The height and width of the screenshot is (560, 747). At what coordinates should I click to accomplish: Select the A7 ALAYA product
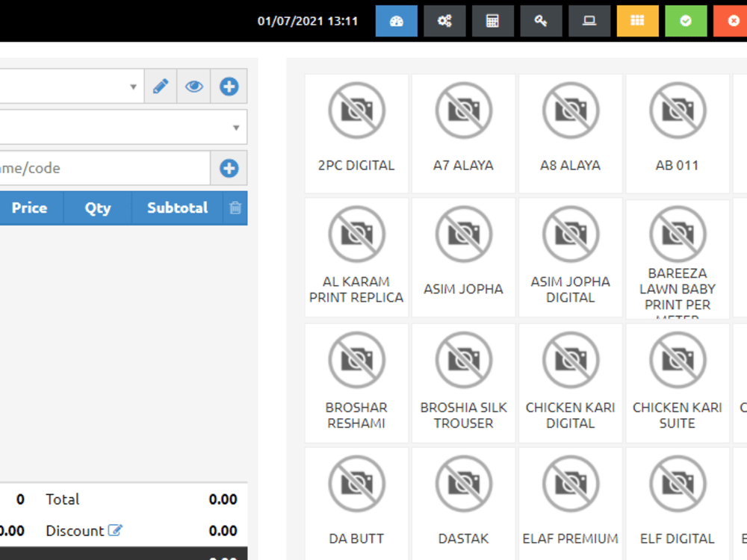point(464,134)
